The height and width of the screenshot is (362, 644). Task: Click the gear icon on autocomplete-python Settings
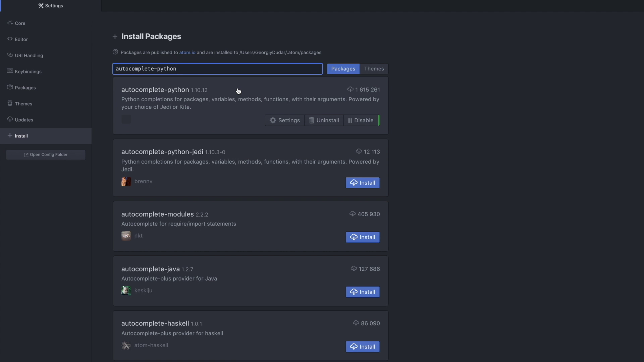[273, 120]
